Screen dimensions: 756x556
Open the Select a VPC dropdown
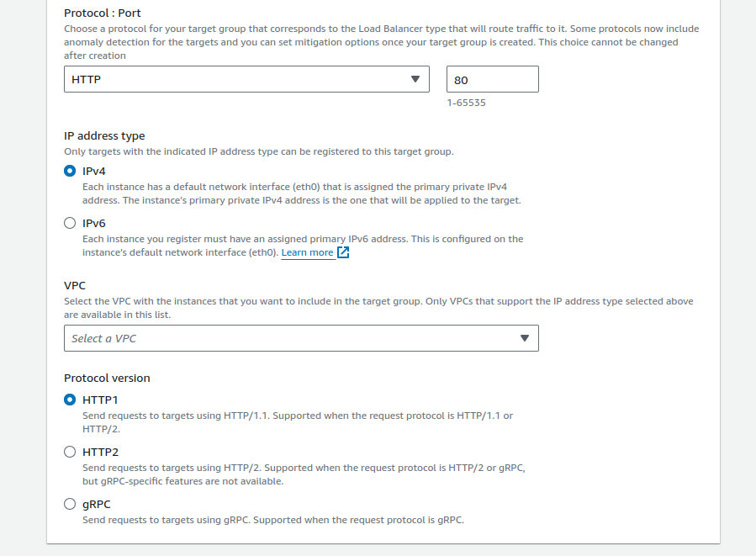[300, 338]
